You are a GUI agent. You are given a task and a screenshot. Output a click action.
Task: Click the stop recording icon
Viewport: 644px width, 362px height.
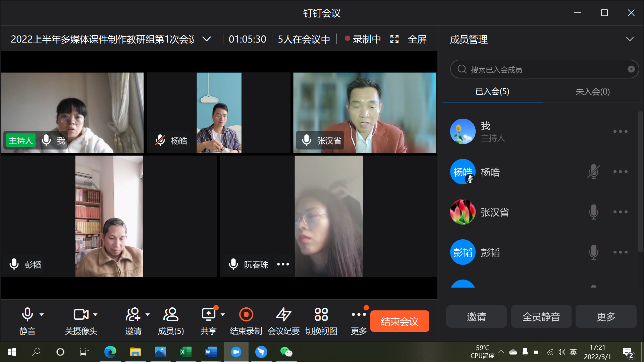coord(246,315)
